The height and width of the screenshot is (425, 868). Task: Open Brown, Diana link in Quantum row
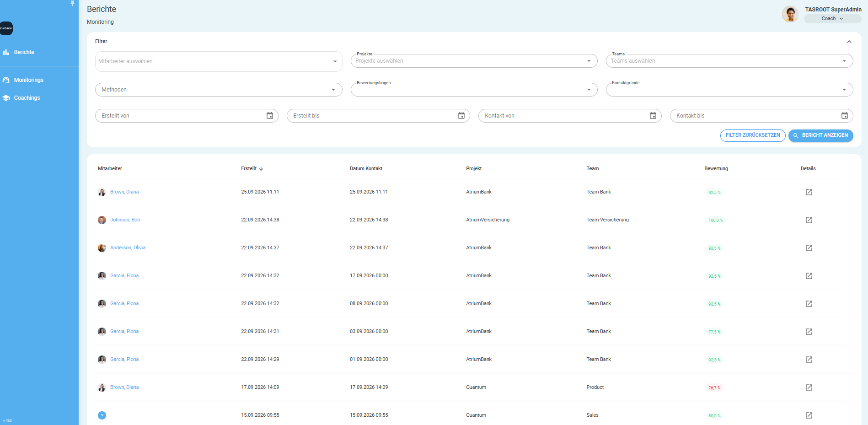point(124,387)
